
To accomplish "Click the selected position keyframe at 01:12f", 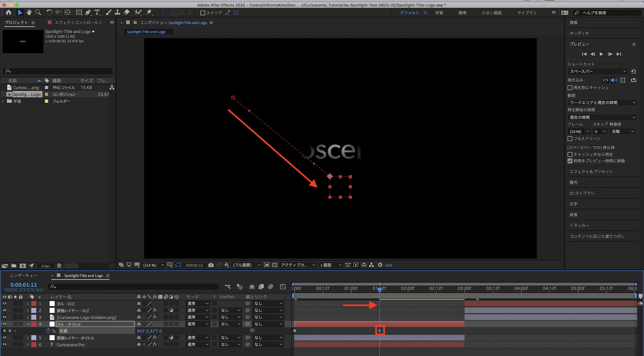I will click(380, 331).
